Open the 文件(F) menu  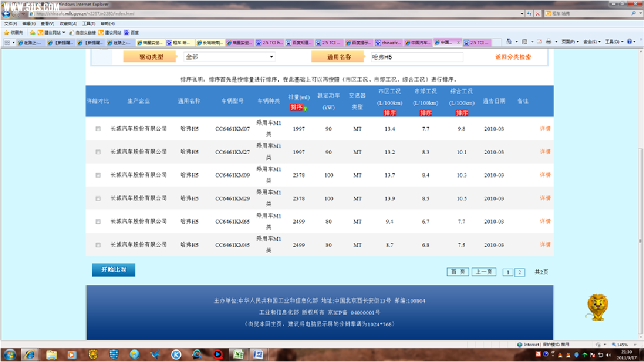point(11,23)
